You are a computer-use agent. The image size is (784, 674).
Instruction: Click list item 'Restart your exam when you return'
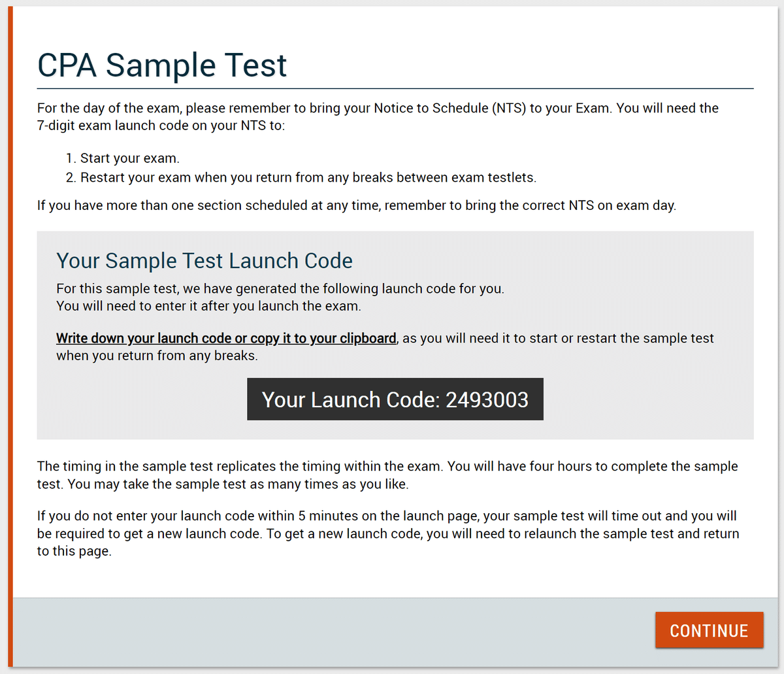pos(308,177)
